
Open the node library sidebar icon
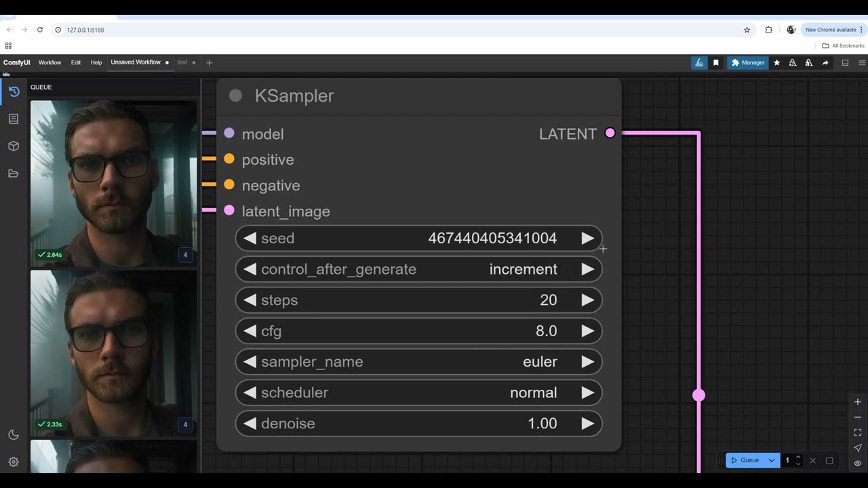pos(14,119)
